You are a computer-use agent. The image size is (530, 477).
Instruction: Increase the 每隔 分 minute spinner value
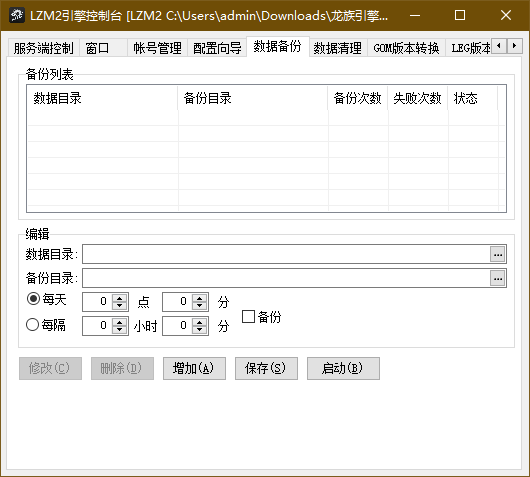[x=199, y=322]
